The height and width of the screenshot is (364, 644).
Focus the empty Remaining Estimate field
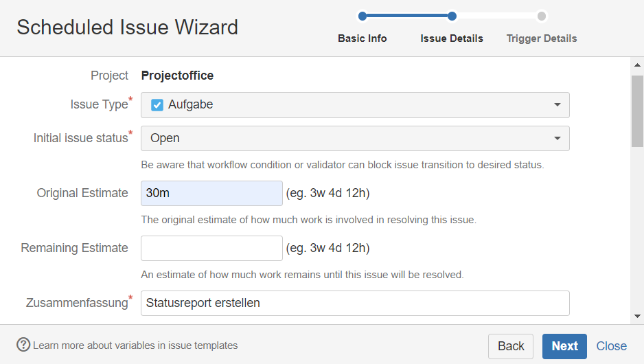pyautogui.click(x=211, y=248)
